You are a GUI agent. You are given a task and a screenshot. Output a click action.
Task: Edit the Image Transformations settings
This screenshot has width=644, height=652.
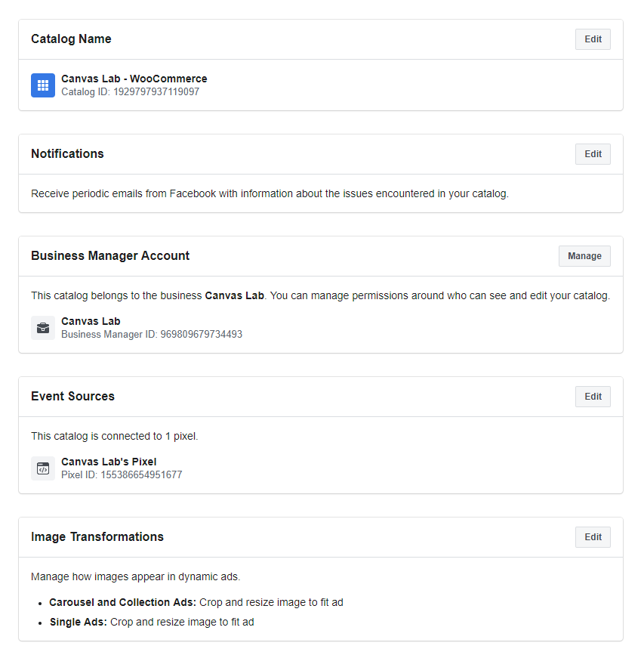click(x=593, y=537)
